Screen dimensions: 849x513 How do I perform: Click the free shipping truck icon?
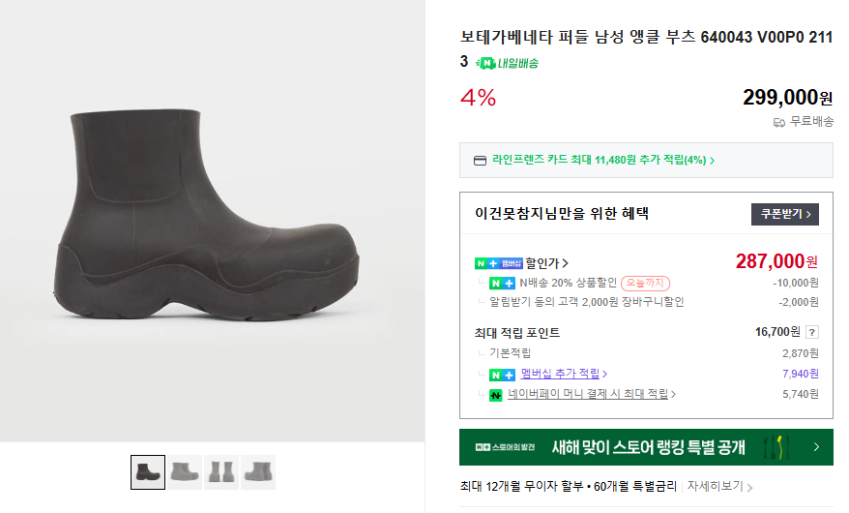779,122
